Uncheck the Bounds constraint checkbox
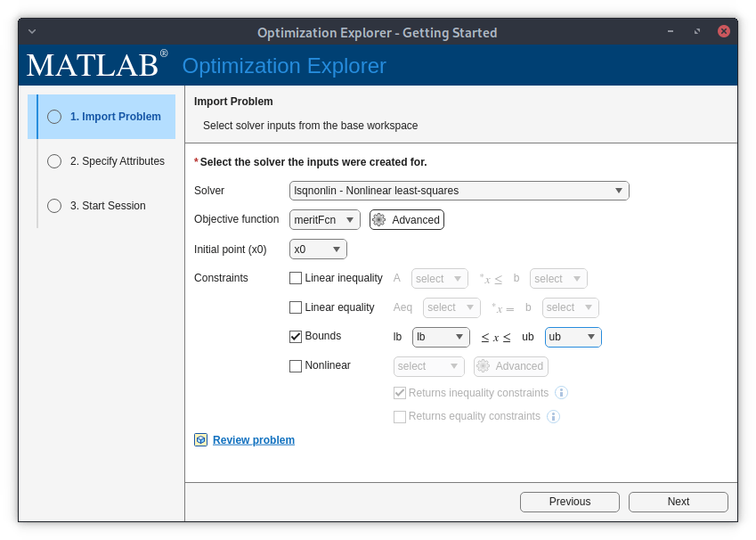 point(295,336)
